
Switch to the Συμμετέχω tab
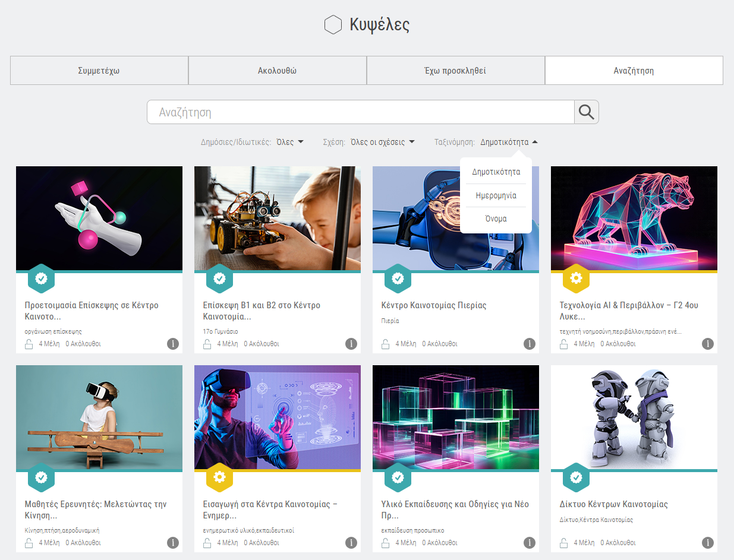tap(99, 71)
